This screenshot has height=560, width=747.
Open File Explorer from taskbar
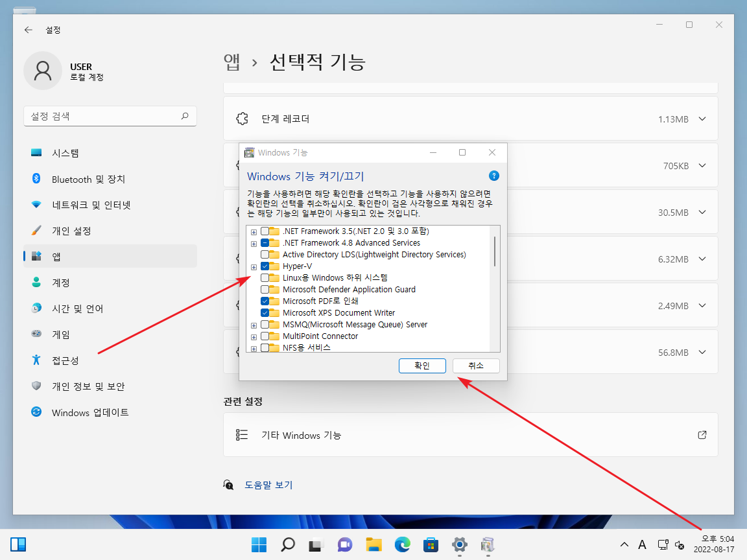[373, 544]
